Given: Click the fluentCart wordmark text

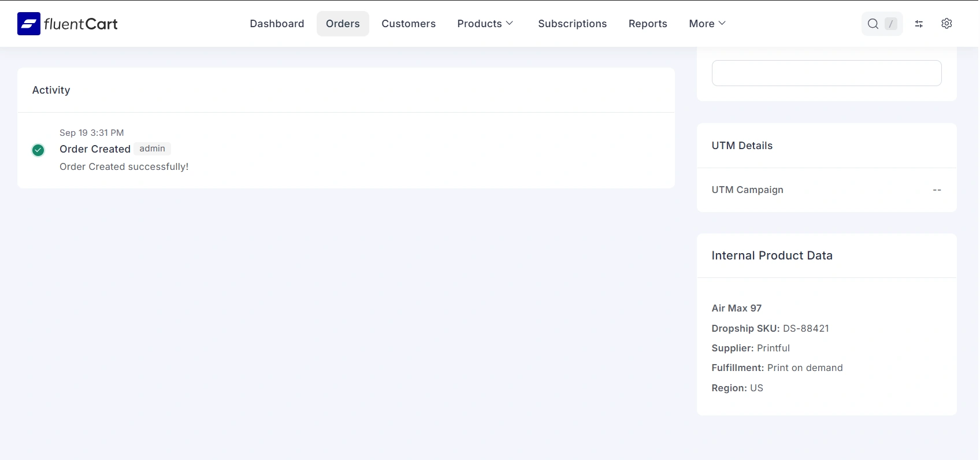Looking at the screenshot, I should coord(81,24).
